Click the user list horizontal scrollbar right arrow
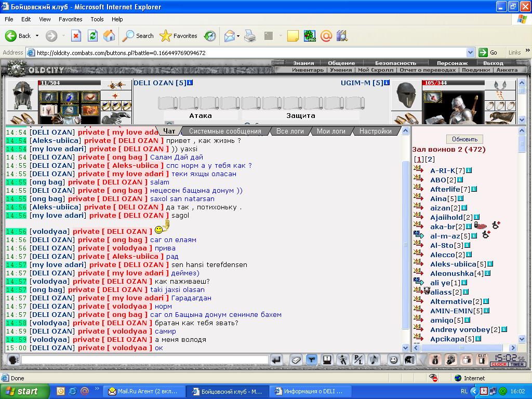The image size is (532, 399). point(513,348)
